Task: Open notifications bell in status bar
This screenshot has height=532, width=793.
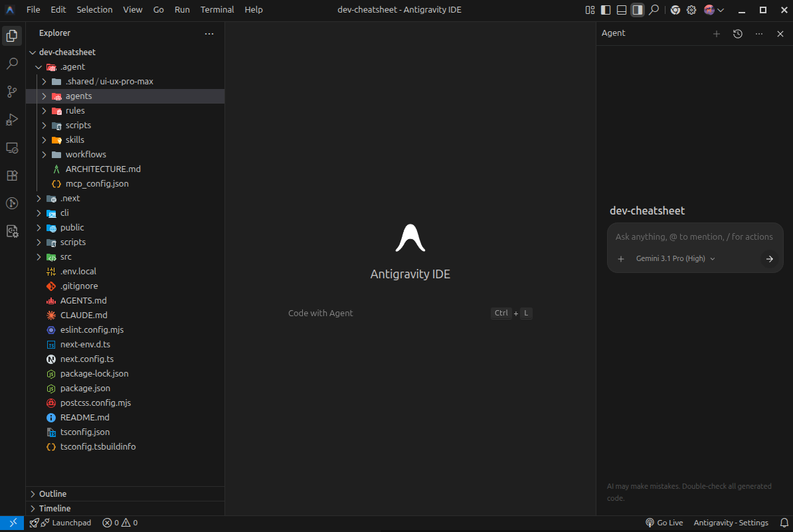Action: pyautogui.click(x=784, y=523)
